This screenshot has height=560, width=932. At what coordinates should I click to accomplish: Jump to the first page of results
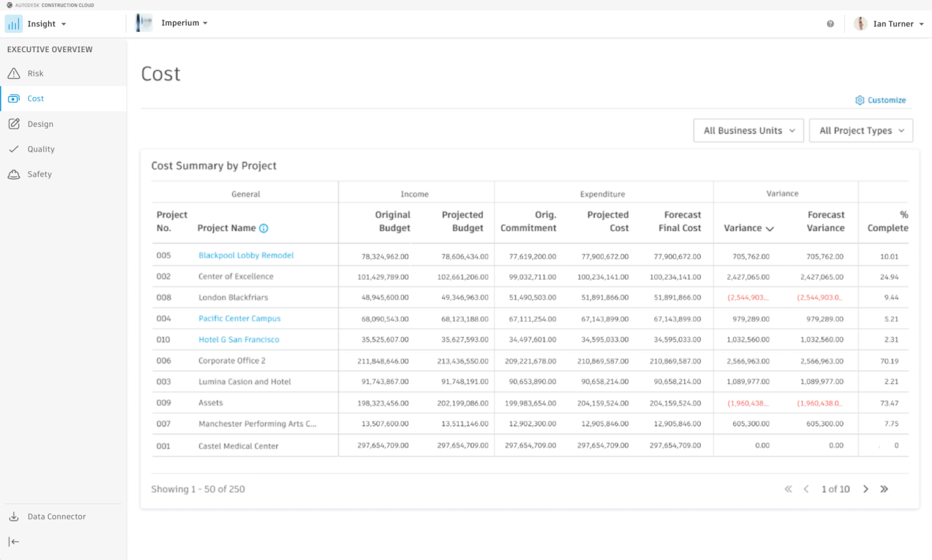pyautogui.click(x=788, y=489)
